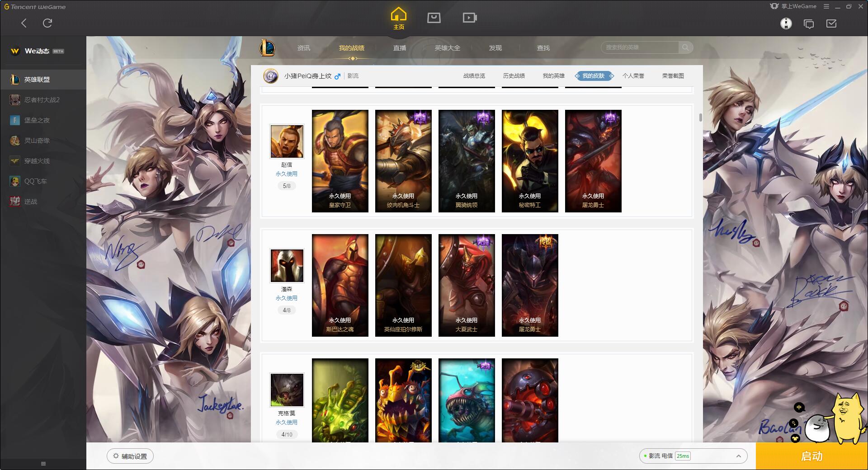
Task: Open the 斯巴达之魂 skin card
Action: pyautogui.click(x=340, y=285)
